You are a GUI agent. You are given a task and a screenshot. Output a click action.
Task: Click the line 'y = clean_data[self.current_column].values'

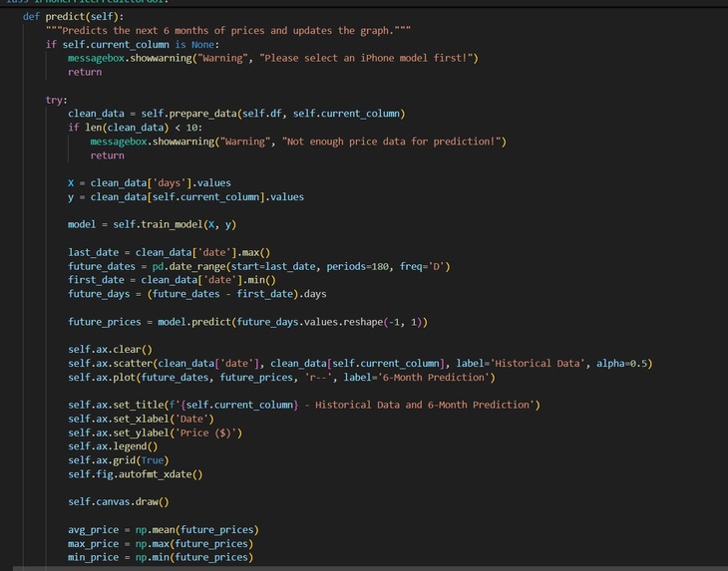pyautogui.click(x=185, y=196)
